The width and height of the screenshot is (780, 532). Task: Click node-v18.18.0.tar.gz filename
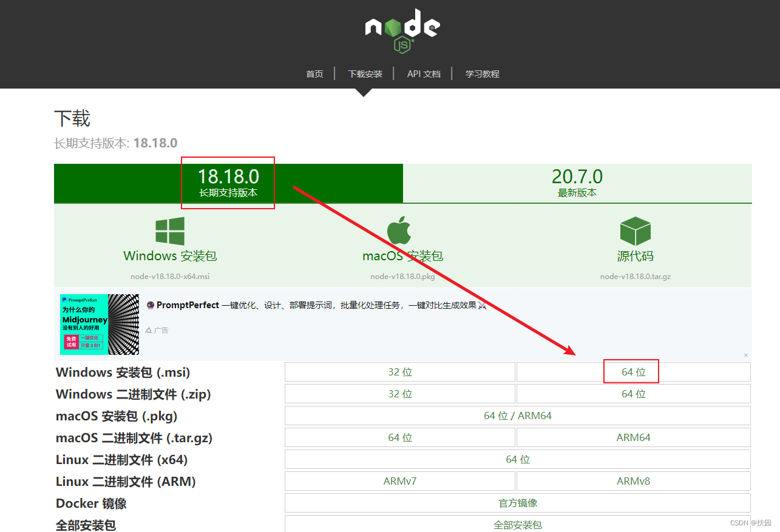click(x=636, y=277)
